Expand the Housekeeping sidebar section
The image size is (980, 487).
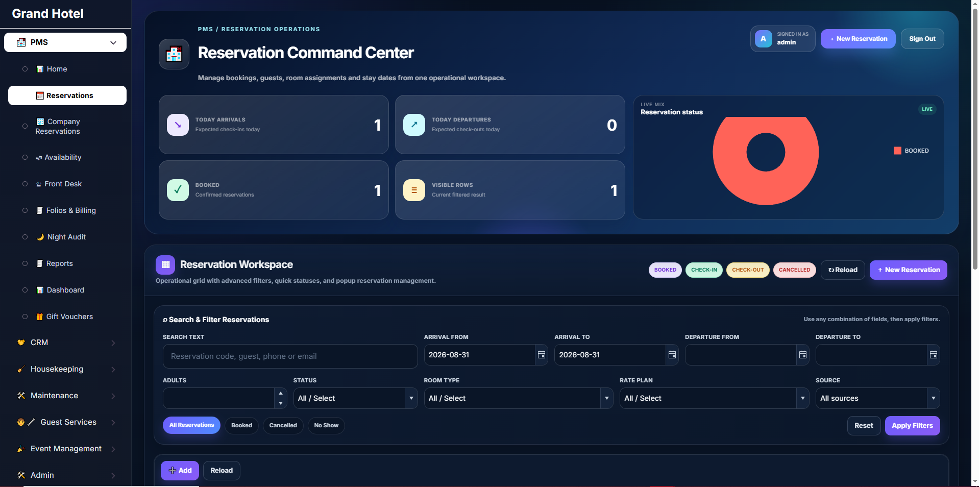pyautogui.click(x=65, y=369)
